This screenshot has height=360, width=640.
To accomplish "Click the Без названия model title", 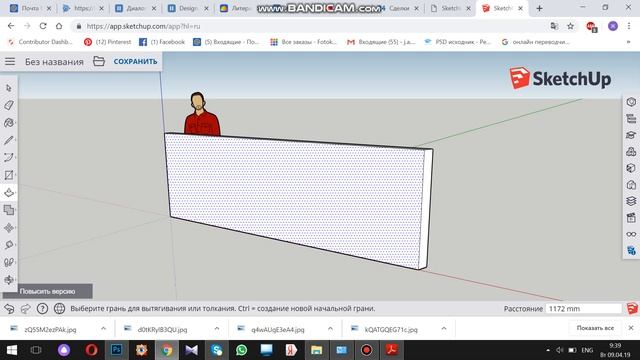I will pos(54,62).
